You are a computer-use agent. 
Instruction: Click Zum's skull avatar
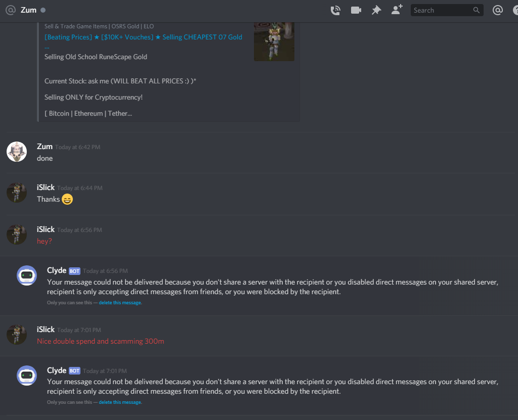17,152
